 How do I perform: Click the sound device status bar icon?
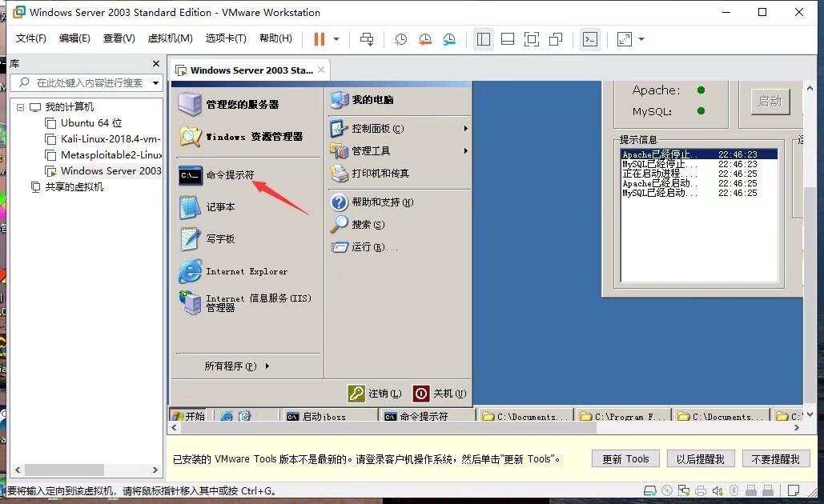pyautogui.click(x=717, y=491)
